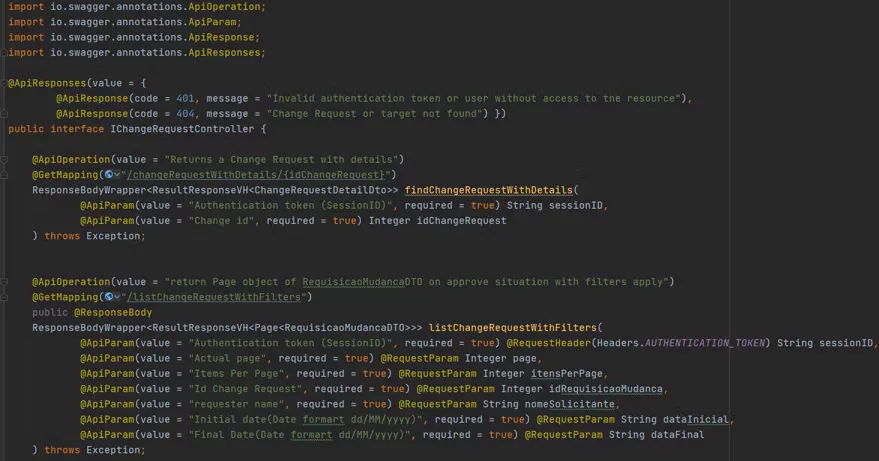Collapse the fold marker at the @ApiResponses line
This screenshot has height=461, width=879.
click(4, 83)
